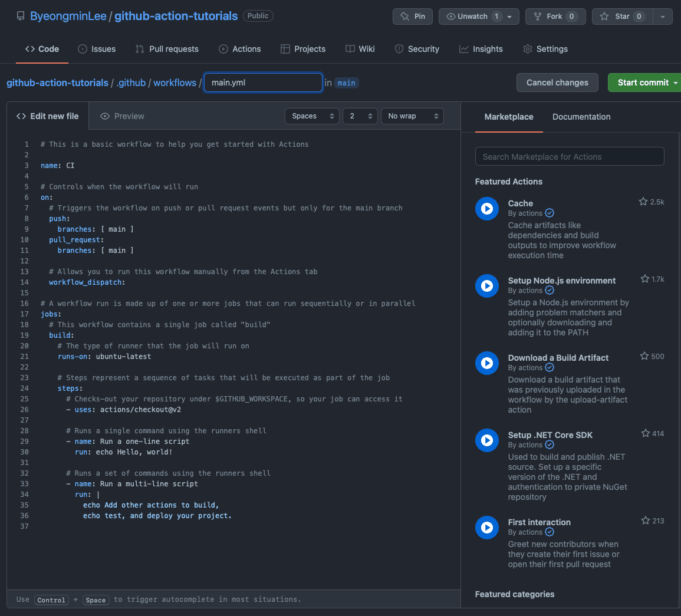
Task: Open the Star lists dropdown arrow
Action: (x=663, y=17)
